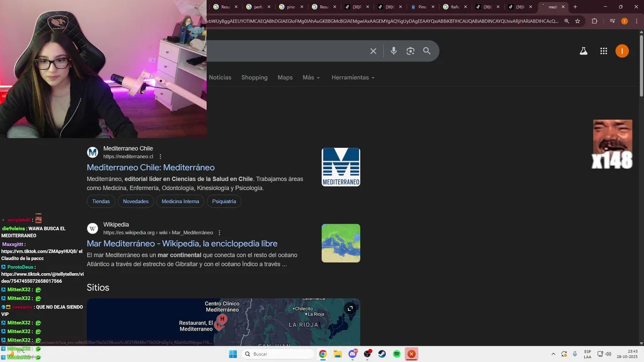Open OBS Studio from the taskbar
644x362 pixels.
click(367, 354)
